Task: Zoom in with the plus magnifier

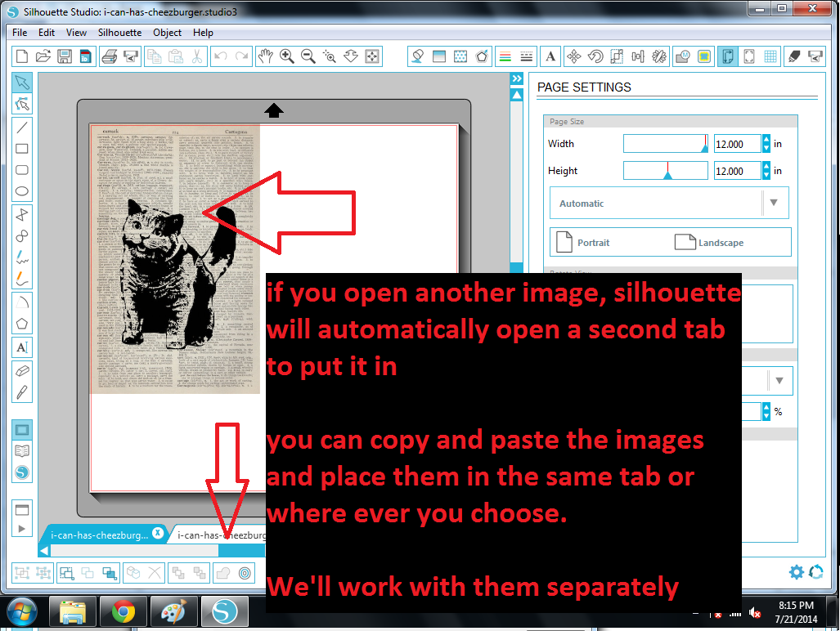Action: [286, 56]
